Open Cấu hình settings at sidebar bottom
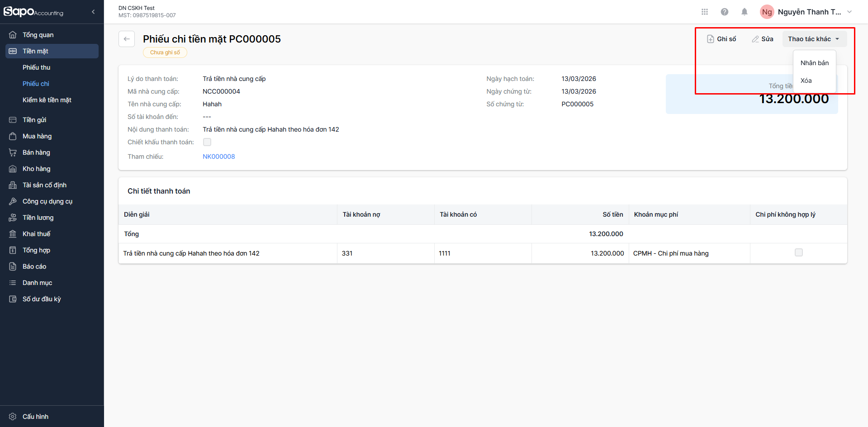This screenshot has height=427, width=868. click(x=35, y=416)
